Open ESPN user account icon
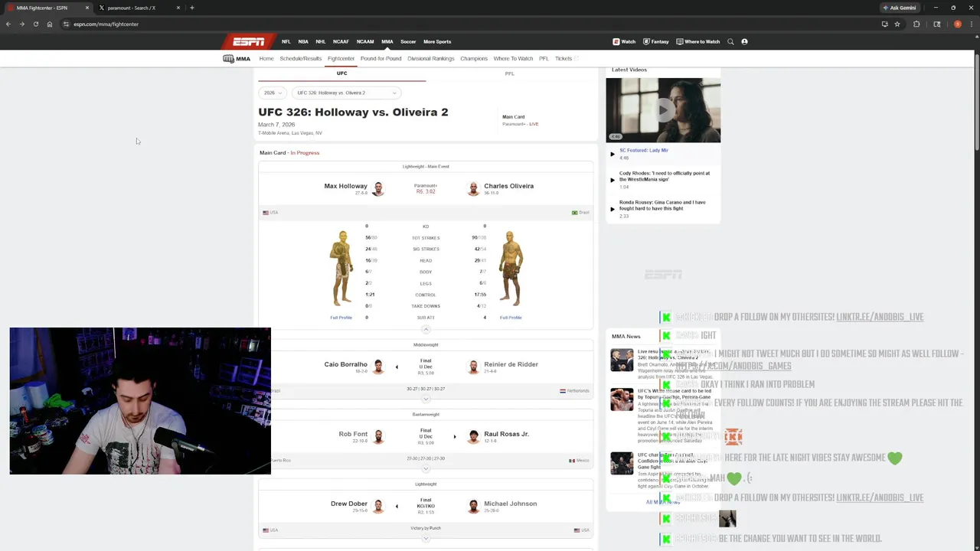The height and width of the screenshot is (551, 980). point(744,41)
